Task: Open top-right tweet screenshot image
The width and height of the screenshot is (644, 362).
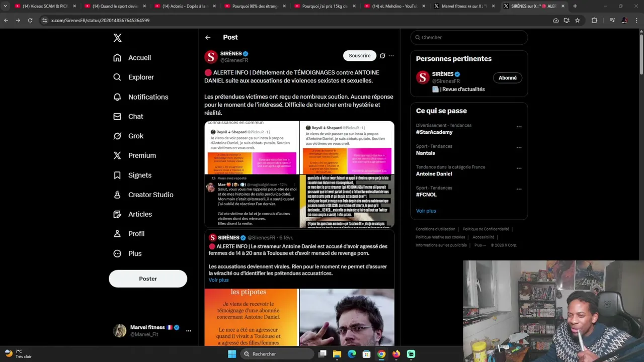Action: [x=347, y=148]
